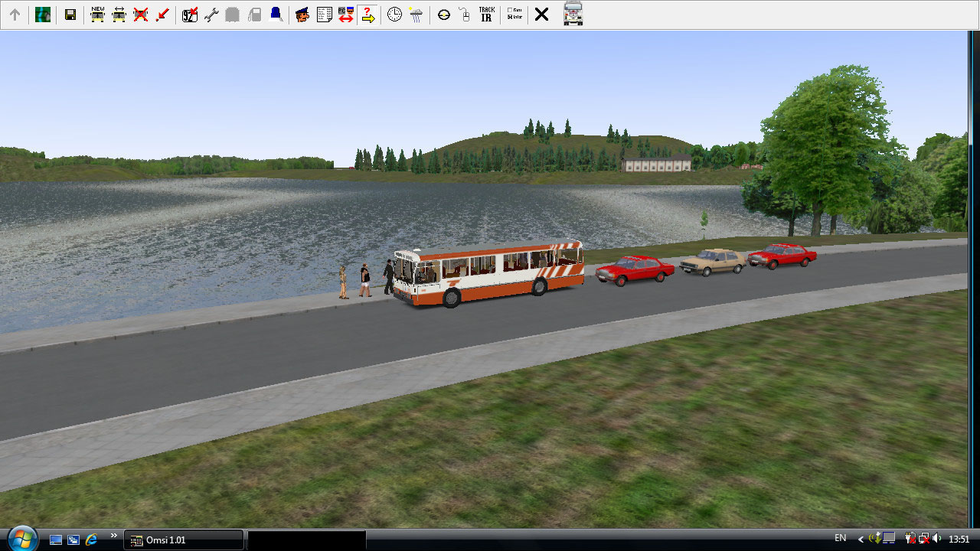Click the black X toolbar icon
980x551 pixels.
(x=541, y=15)
